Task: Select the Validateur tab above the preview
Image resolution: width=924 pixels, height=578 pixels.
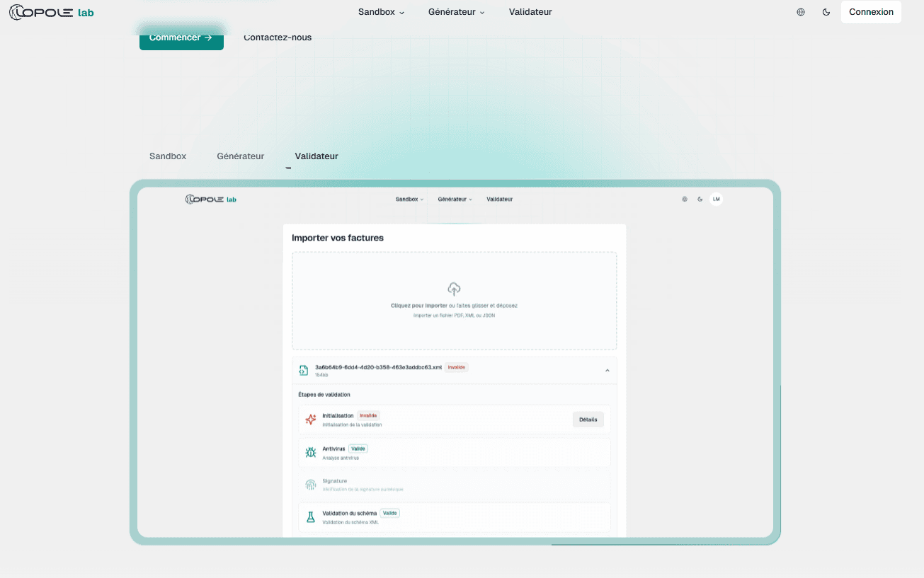Action: tap(316, 156)
